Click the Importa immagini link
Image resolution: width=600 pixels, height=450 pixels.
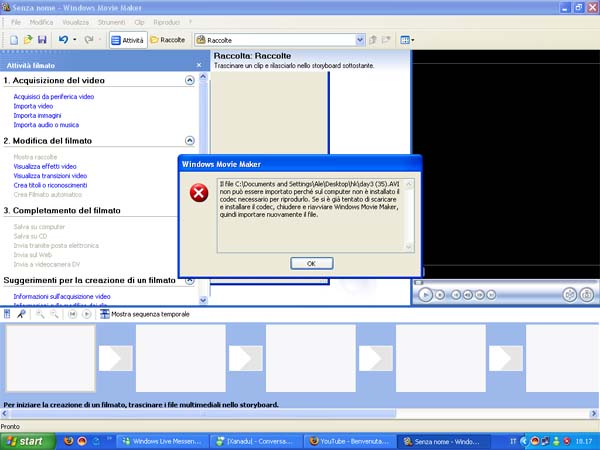[x=37, y=116]
